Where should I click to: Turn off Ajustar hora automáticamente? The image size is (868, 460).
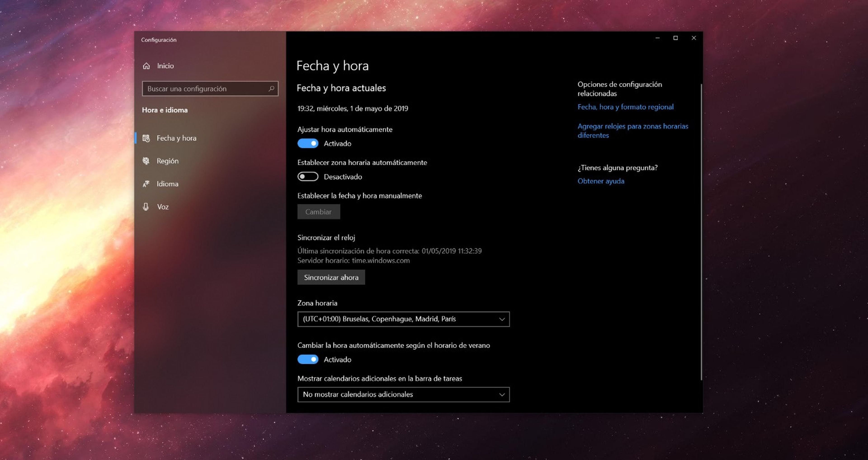click(x=308, y=144)
